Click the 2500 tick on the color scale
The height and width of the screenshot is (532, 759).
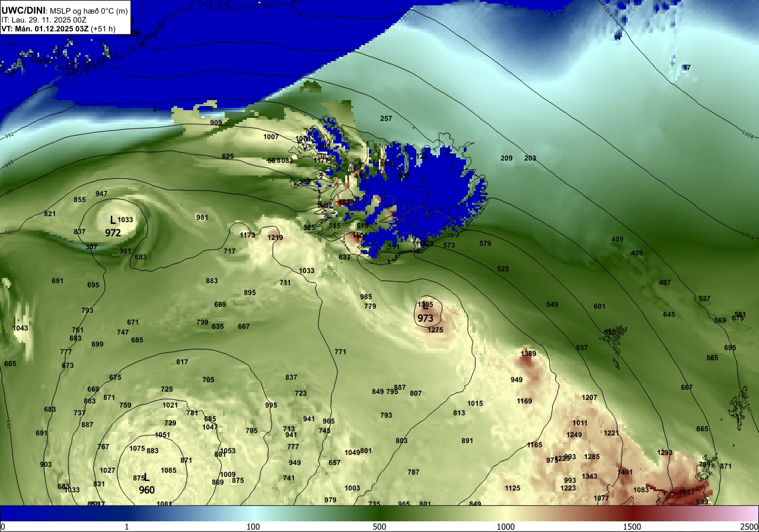(x=750, y=527)
